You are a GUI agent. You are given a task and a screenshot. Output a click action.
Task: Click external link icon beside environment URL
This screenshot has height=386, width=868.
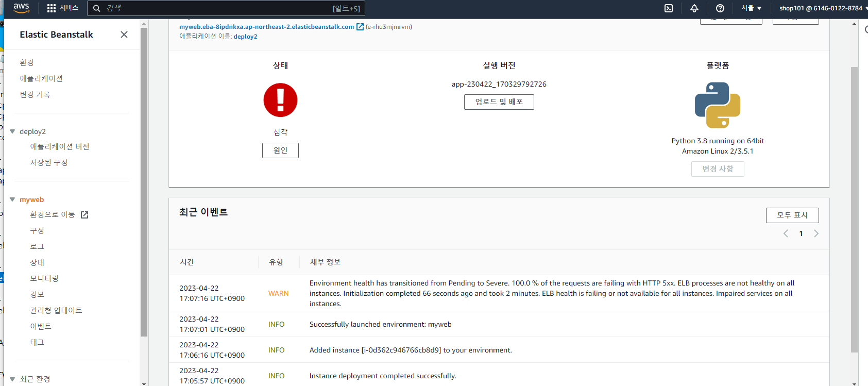click(x=360, y=27)
